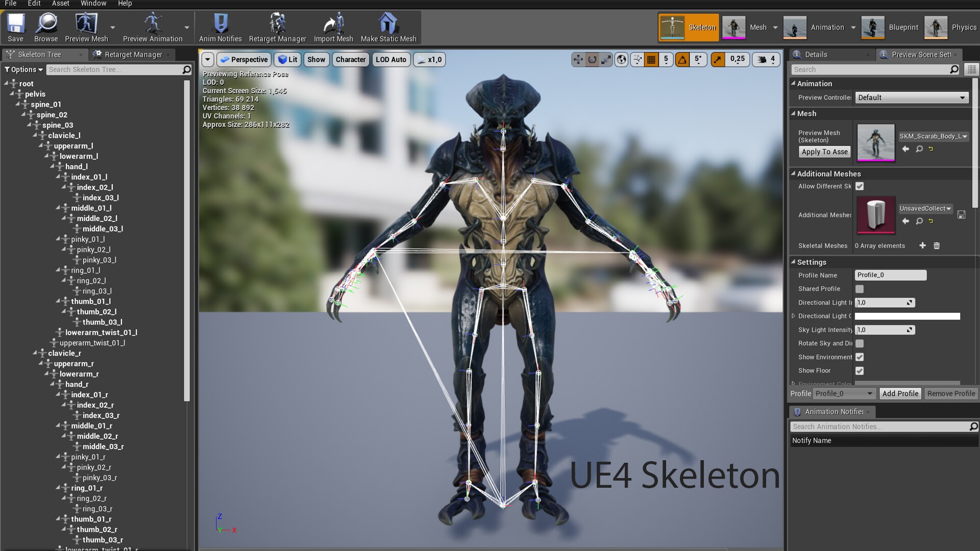Open the Preview Controller Default dropdown
The width and height of the screenshot is (980, 551).
point(912,97)
